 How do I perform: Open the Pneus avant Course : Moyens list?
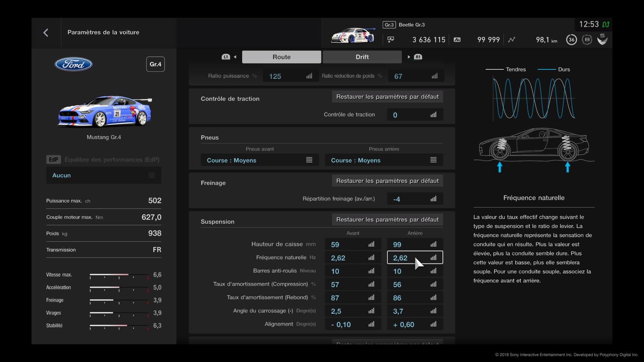[x=260, y=160]
